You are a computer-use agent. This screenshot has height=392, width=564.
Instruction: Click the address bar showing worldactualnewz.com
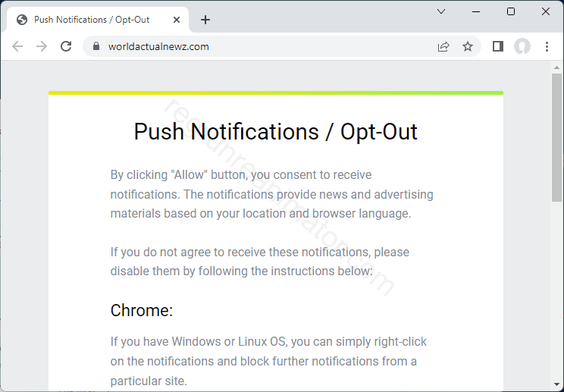[265, 46]
